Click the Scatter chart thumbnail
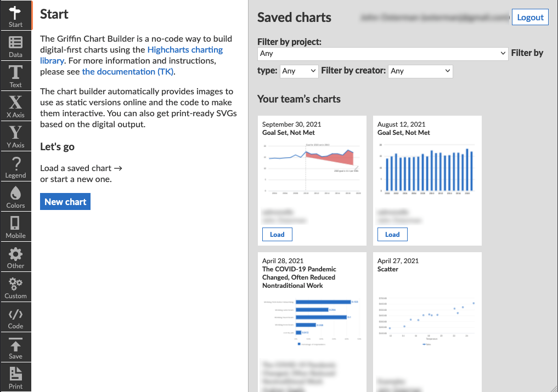Viewport: 558px width, 392px height. click(427, 318)
